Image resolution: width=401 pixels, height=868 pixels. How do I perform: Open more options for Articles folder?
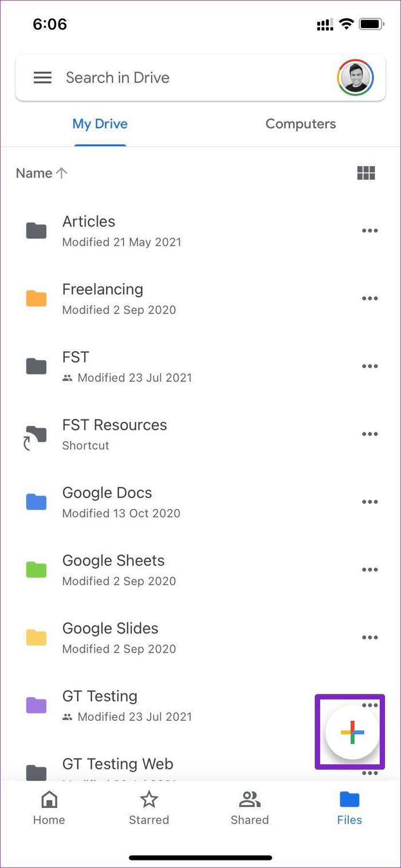(x=369, y=231)
